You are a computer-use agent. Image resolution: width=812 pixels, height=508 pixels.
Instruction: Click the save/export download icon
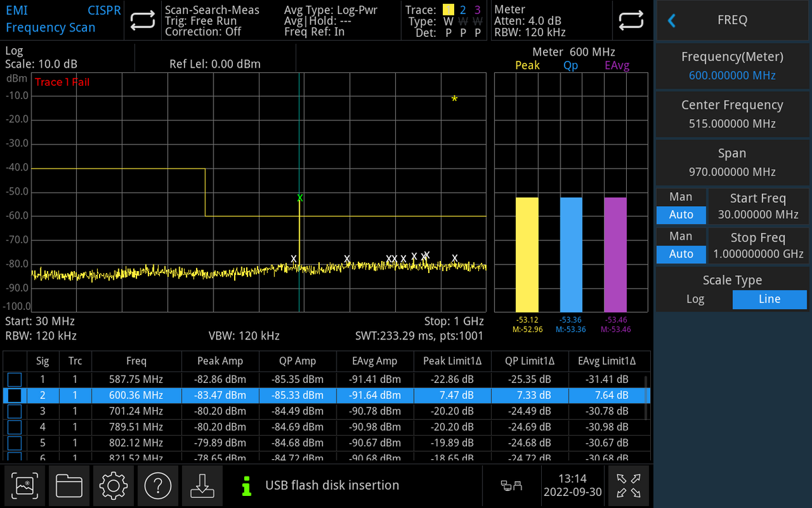point(202,485)
